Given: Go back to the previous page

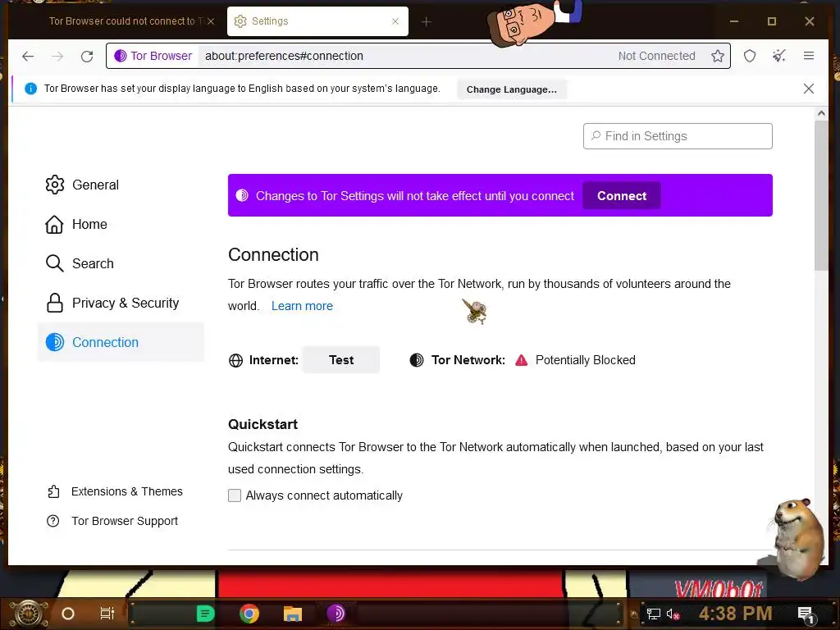Looking at the screenshot, I should 28,56.
